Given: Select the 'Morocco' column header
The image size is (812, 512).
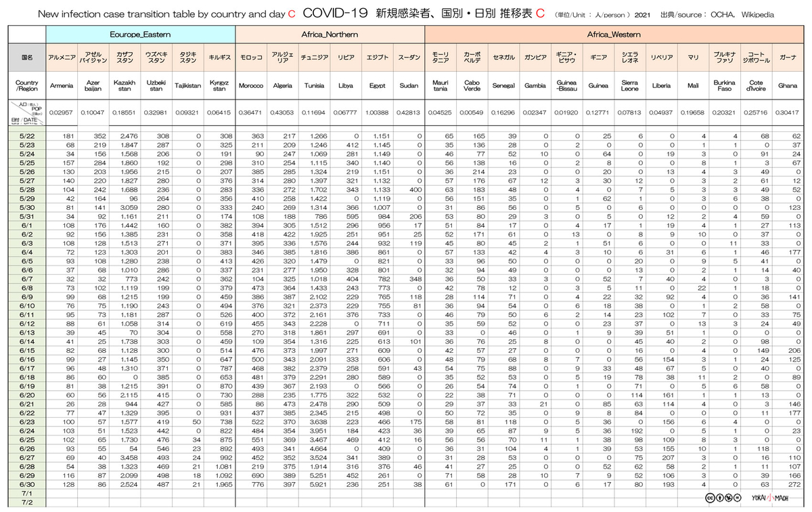Looking at the screenshot, I should pos(251,86).
